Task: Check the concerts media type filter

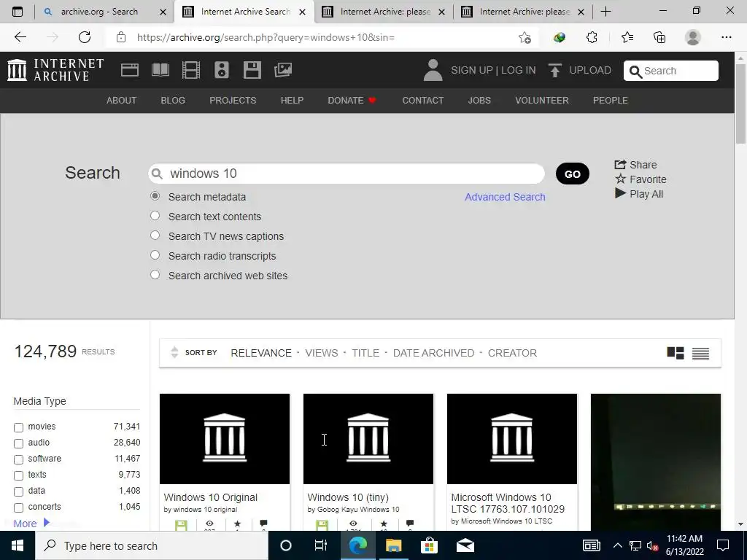Action: pyautogui.click(x=18, y=507)
